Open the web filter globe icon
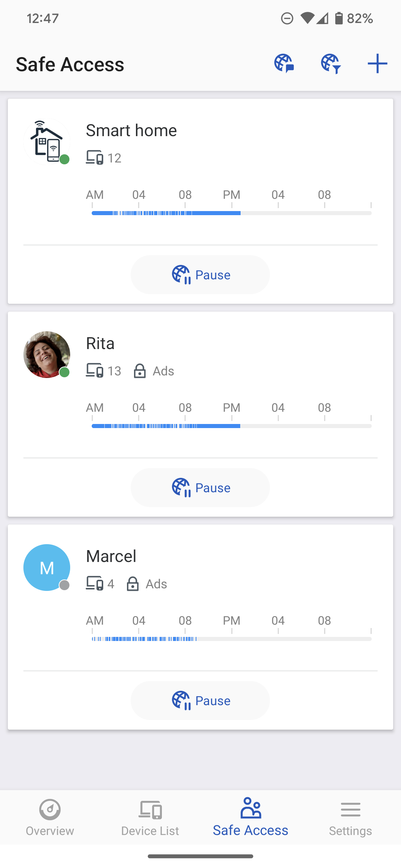Viewport: 401px width, 868px height. 331,63
